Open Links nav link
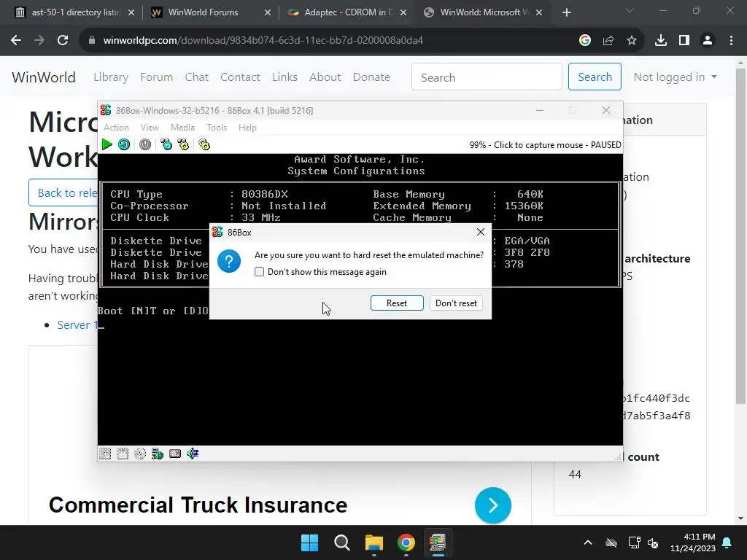 (x=285, y=77)
